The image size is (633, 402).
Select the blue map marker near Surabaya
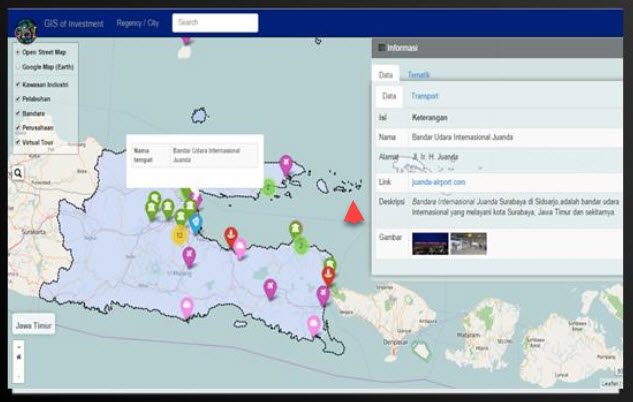196,223
